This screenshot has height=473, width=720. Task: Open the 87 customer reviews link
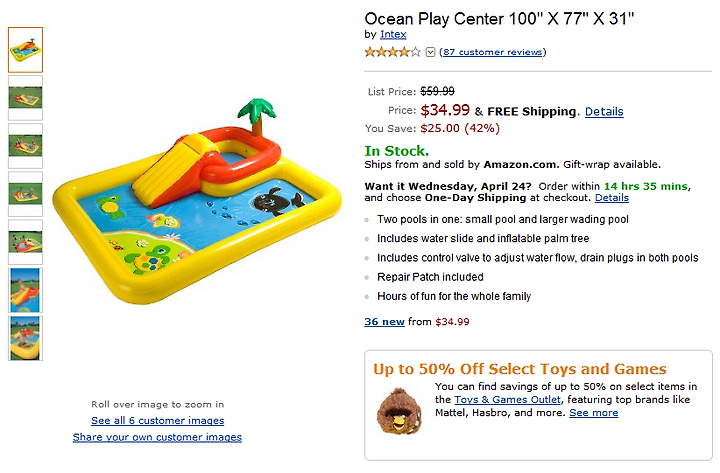492,52
